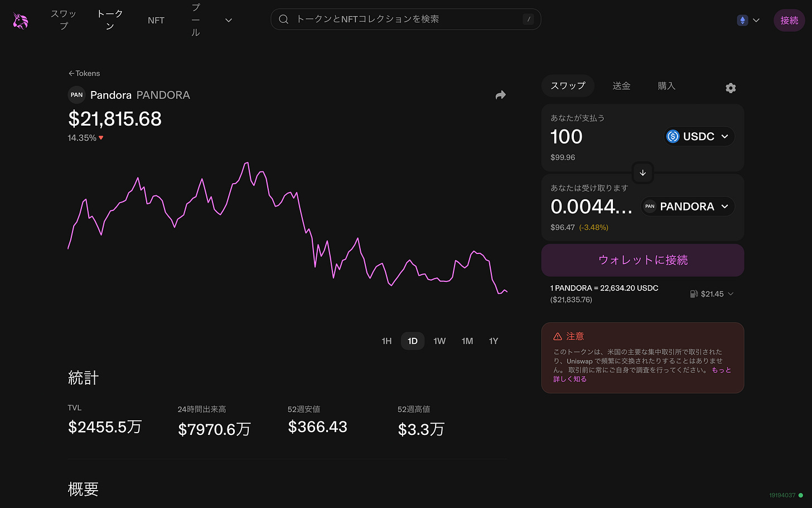The height and width of the screenshot is (508, 812).
Task: Select the 1M chart range
Action: (x=467, y=341)
